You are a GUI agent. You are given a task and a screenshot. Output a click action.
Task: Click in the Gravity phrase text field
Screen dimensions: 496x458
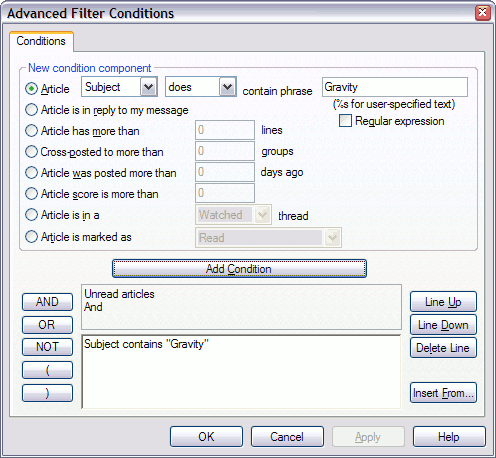click(x=395, y=87)
